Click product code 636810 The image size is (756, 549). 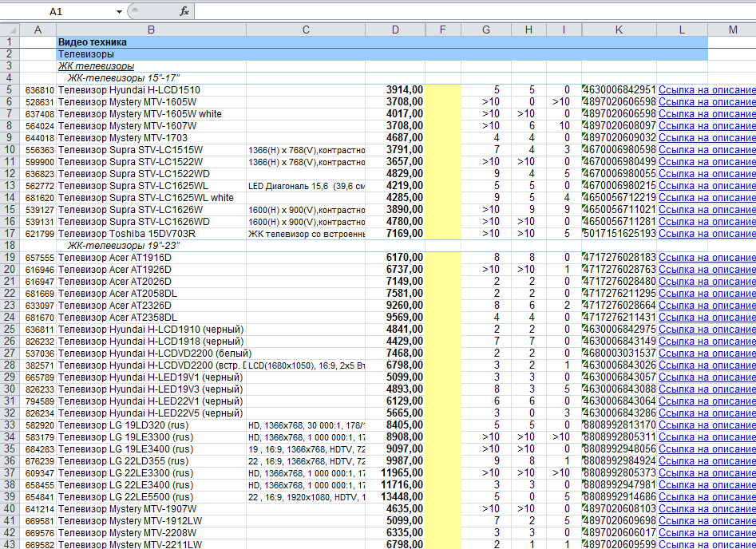coord(38,90)
